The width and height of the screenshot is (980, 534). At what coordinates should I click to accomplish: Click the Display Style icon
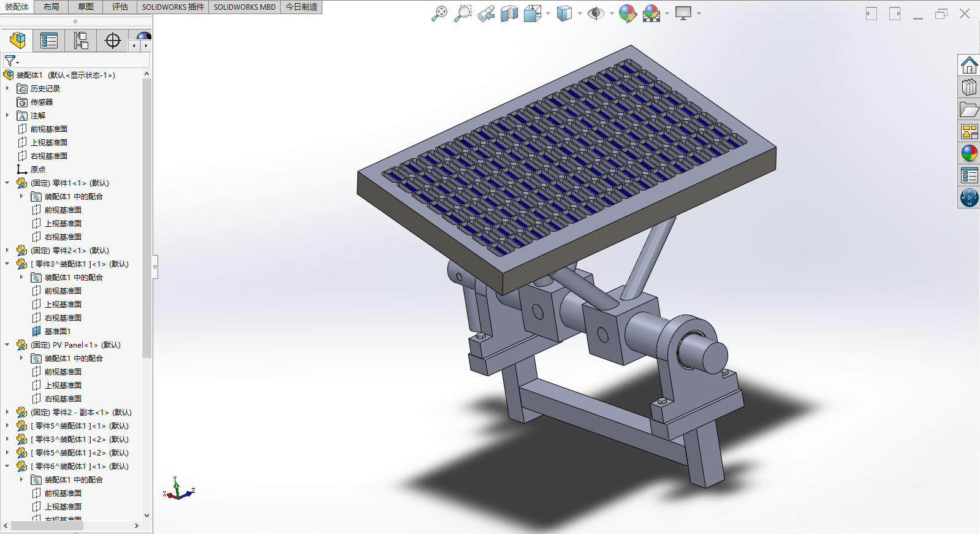[564, 13]
